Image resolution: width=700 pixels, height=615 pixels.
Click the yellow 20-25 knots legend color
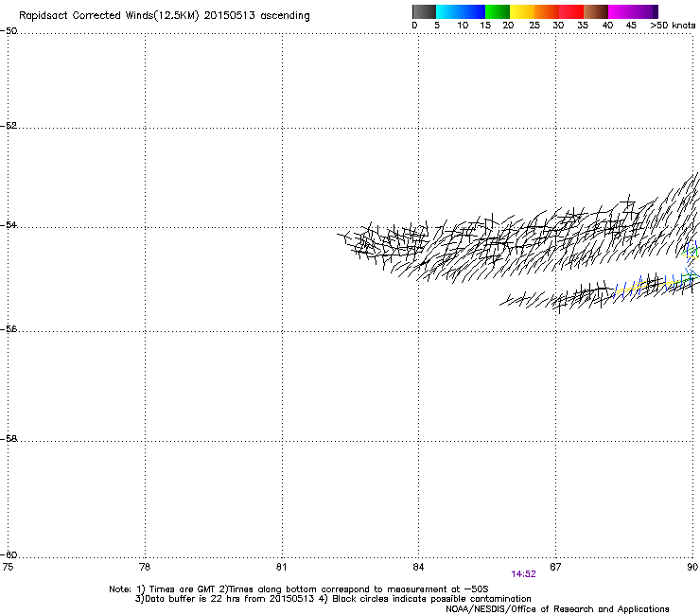522,11
